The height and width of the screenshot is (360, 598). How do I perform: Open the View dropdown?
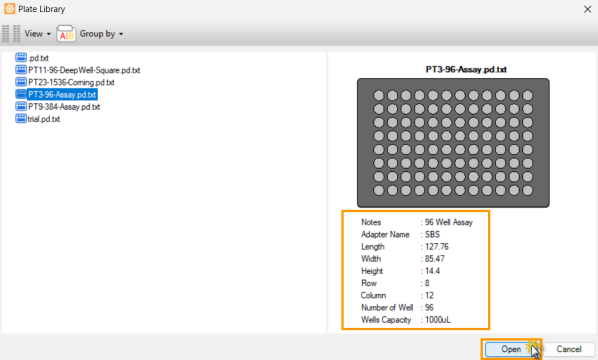37,34
